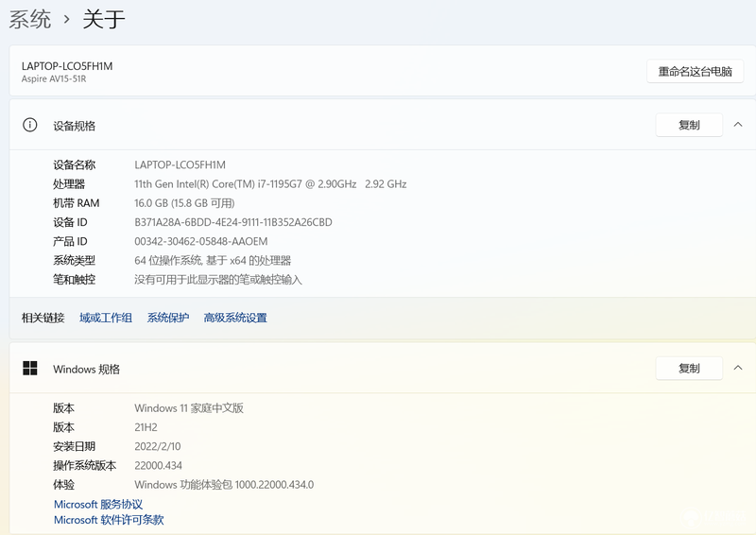Click the info icon beside 设备规格

30,125
